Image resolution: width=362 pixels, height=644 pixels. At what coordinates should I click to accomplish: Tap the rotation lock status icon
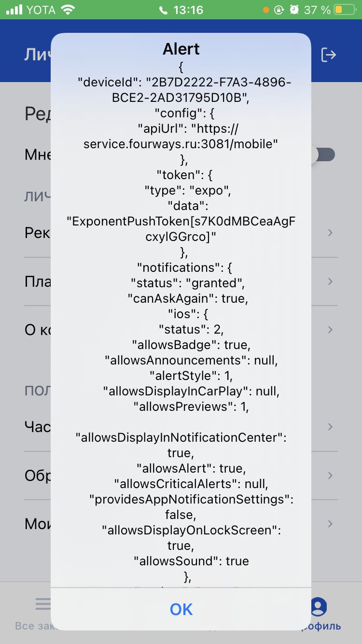(279, 10)
